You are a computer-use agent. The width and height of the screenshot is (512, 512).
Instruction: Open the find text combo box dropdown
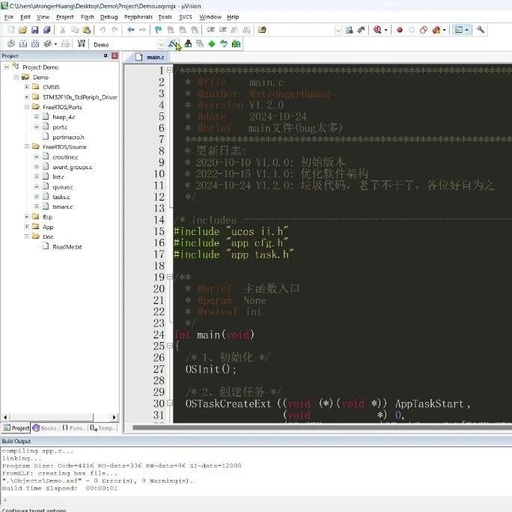click(338, 30)
